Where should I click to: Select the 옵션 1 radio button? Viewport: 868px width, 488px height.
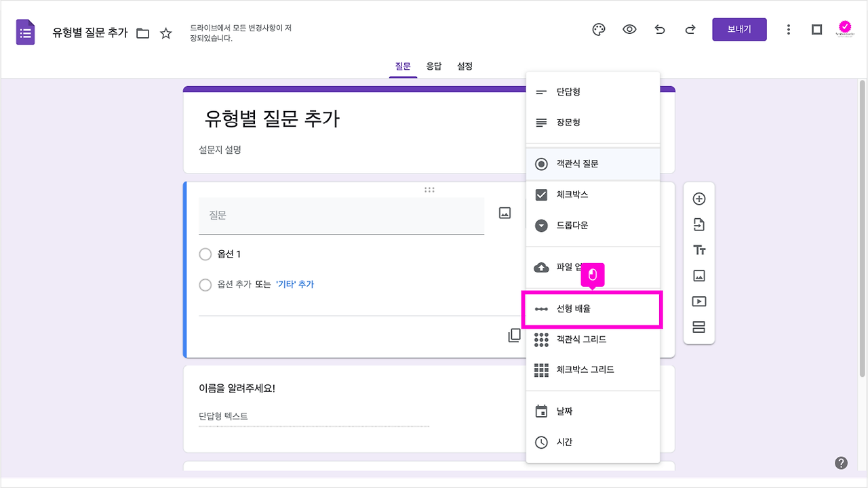click(x=205, y=254)
